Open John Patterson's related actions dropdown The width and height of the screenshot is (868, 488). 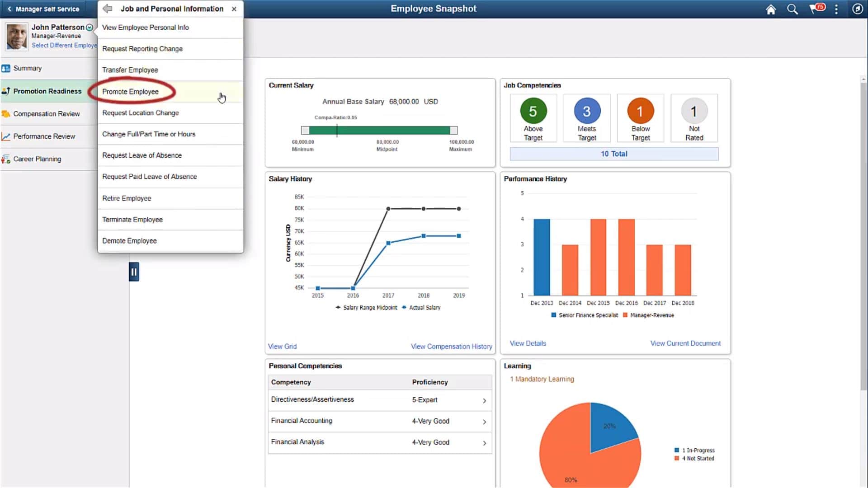90,27
